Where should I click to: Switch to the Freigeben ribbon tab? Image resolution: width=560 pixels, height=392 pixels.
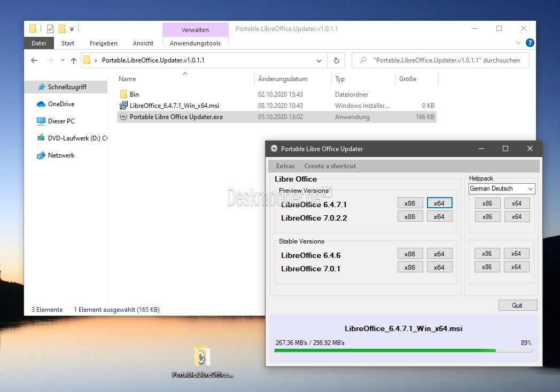[x=104, y=43]
